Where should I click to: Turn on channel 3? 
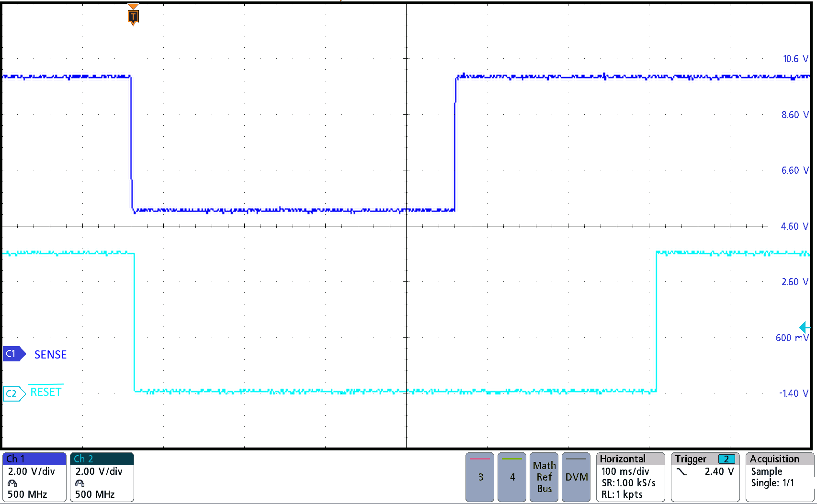tap(480, 477)
